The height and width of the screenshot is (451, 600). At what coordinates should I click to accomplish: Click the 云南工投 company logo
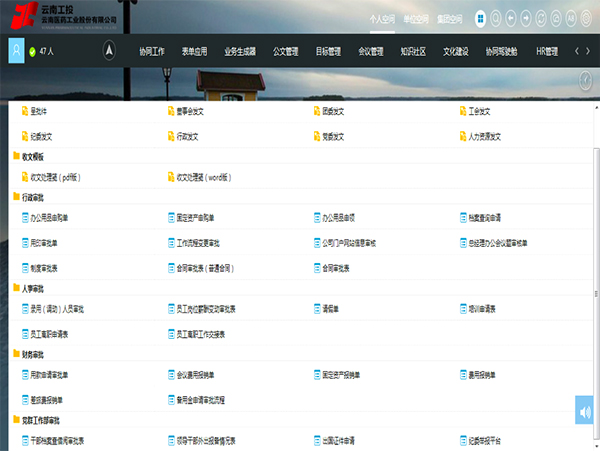pyautogui.click(x=64, y=15)
